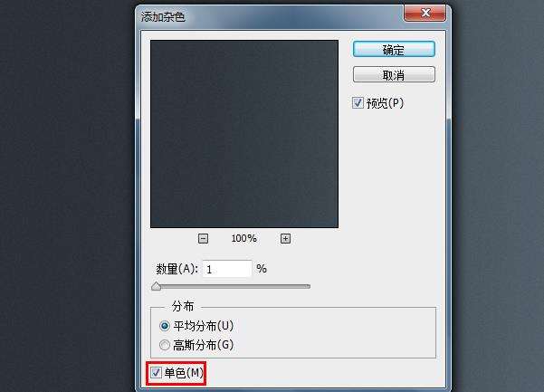This screenshot has width=544, height=392.
Task: Click the far right end of amount slider track
Action: click(308, 287)
